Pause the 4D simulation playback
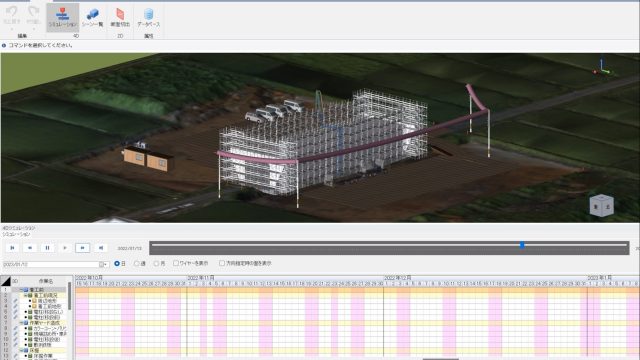Image resolution: width=640 pixels, height=360 pixels. pos(47,248)
